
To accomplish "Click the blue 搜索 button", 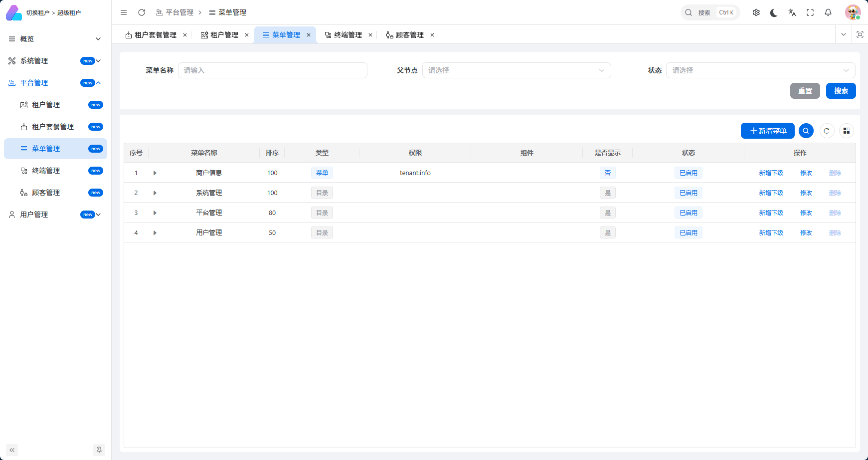I will [x=841, y=91].
